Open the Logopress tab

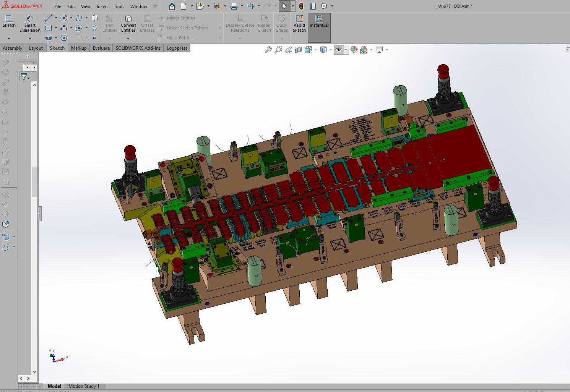(177, 48)
